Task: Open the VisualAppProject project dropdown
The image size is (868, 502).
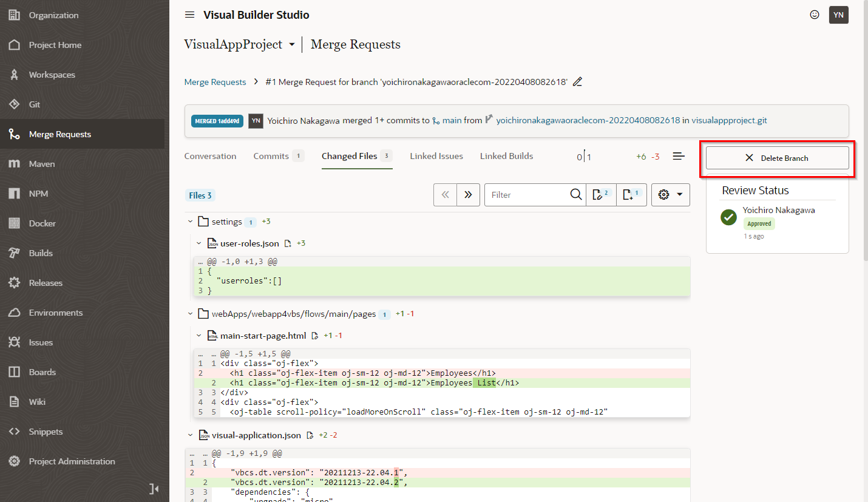Action: pos(291,45)
